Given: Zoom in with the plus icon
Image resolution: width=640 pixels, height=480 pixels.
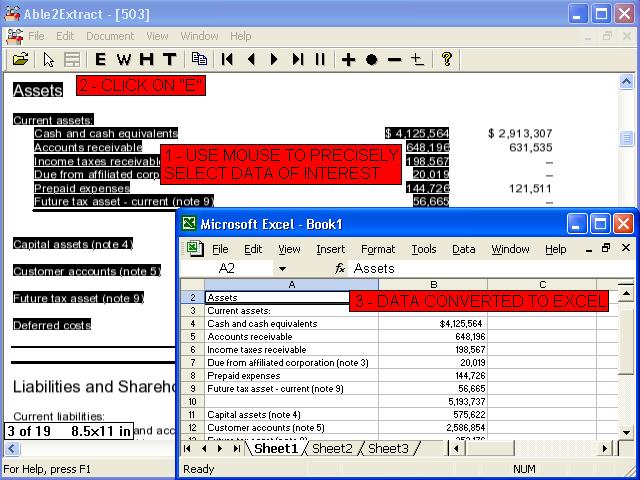Looking at the screenshot, I should [x=348, y=60].
